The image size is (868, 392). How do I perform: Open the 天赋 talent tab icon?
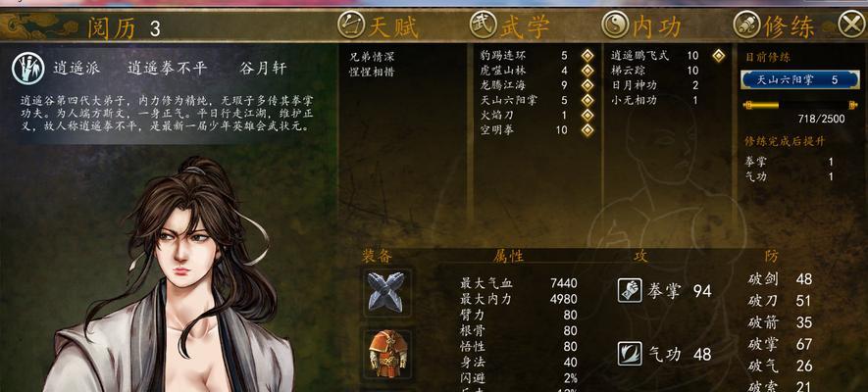pos(351,25)
